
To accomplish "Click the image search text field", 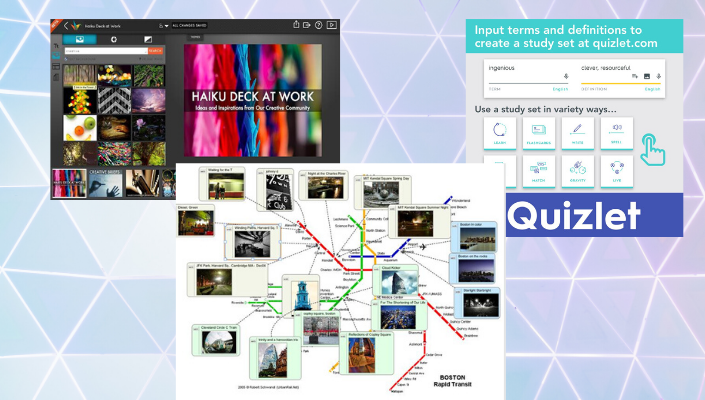I will 106,51.
